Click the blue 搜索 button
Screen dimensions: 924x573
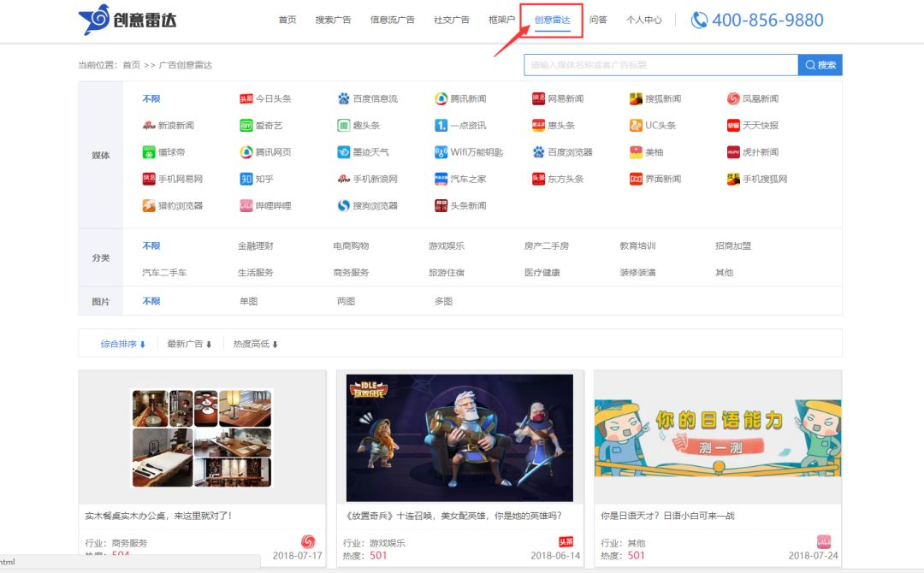point(820,65)
